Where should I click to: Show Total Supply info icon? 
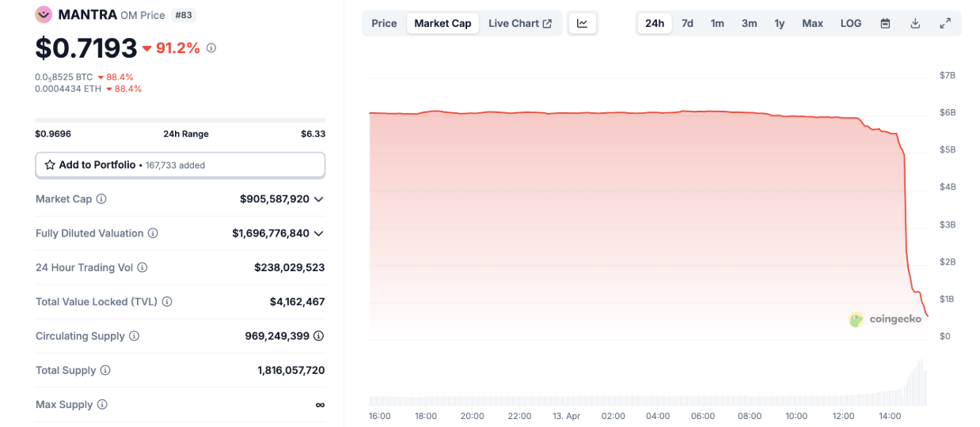click(105, 370)
